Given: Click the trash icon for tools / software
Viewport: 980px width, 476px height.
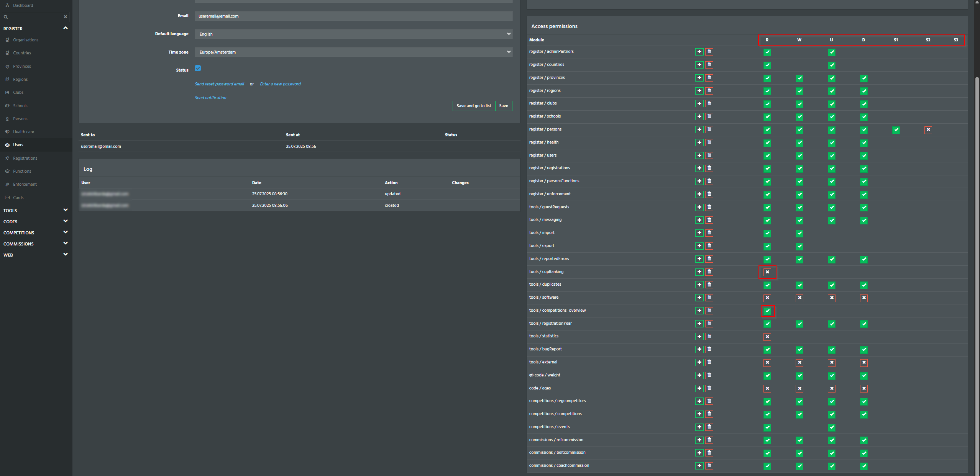Looking at the screenshot, I should [709, 298].
